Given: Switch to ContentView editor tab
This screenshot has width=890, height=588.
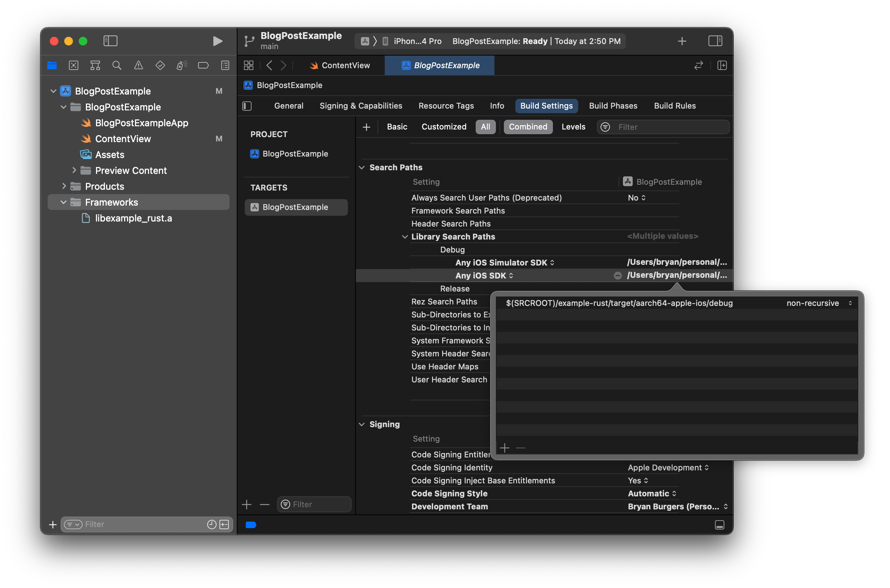Looking at the screenshot, I should (x=340, y=66).
